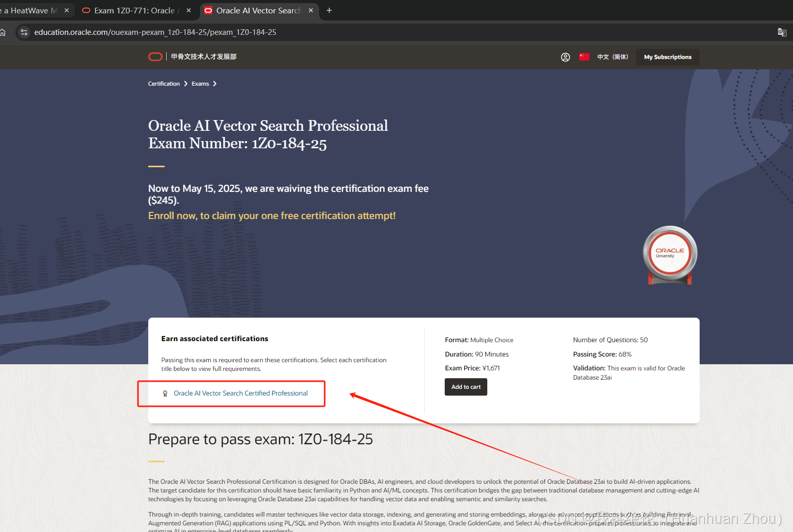Click the Format Multiple Choice text

pyautogui.click(x=479, y=340)
